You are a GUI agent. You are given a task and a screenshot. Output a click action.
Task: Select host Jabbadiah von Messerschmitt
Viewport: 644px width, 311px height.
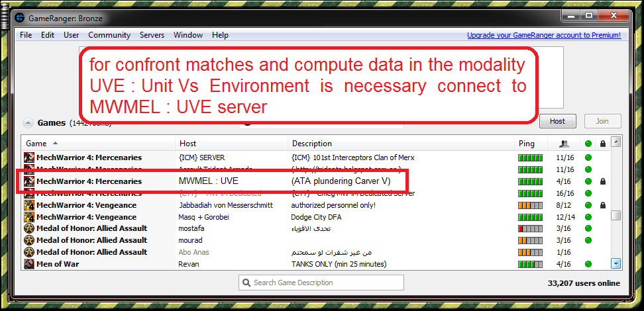[225, 204]
